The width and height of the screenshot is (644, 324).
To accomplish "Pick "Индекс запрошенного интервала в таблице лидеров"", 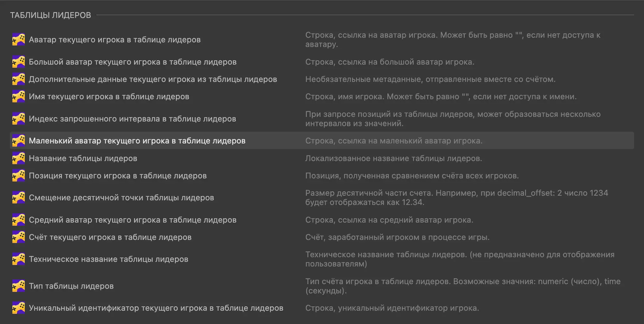I will click(x=132, y=119).
